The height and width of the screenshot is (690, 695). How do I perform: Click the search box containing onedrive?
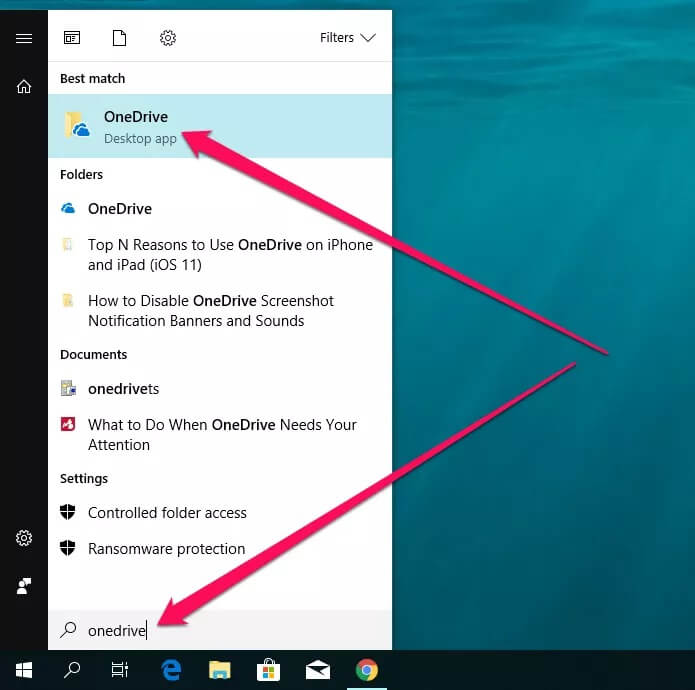point(220,630)
